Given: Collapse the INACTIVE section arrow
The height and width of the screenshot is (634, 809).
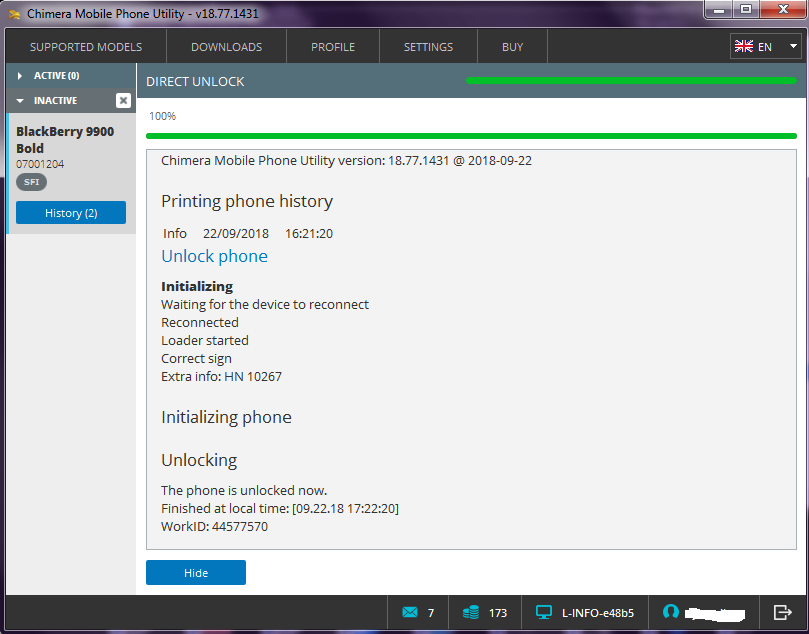Looking at the screenshot, I should click(x=20, y=101).
